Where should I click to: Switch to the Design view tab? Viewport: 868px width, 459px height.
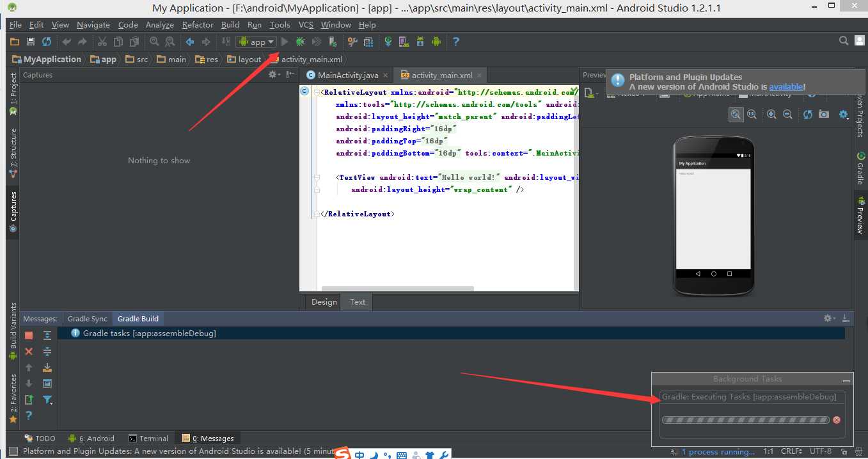324,302
